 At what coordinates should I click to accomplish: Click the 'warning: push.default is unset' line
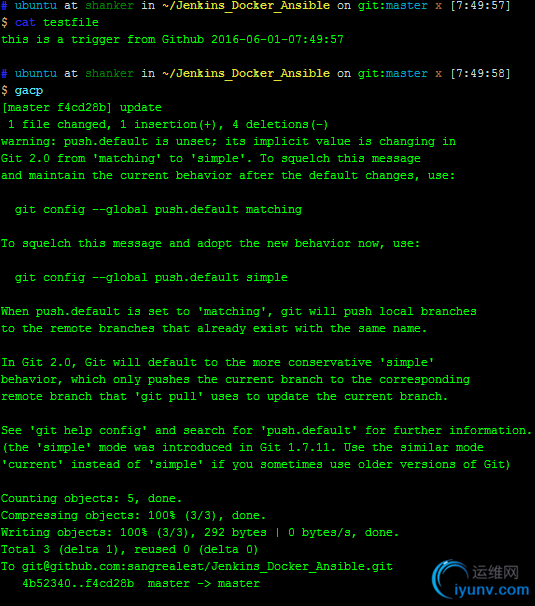[228, 141]
